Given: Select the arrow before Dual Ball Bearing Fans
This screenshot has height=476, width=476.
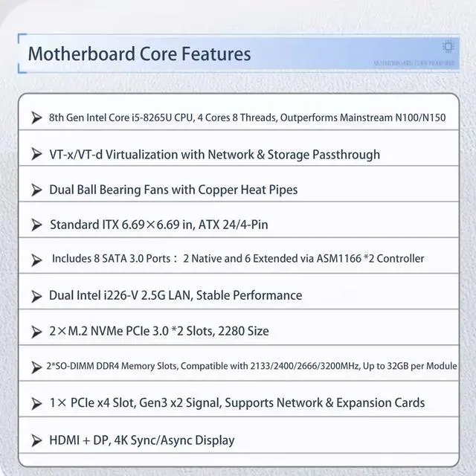Looking at the screenshot, I should click(x=36, y=190).
